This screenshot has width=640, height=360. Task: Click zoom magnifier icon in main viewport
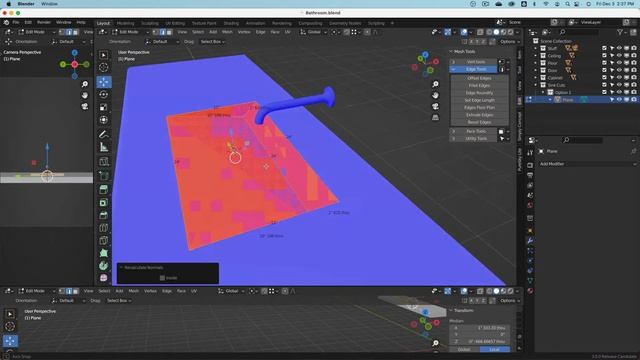point(436,84)
